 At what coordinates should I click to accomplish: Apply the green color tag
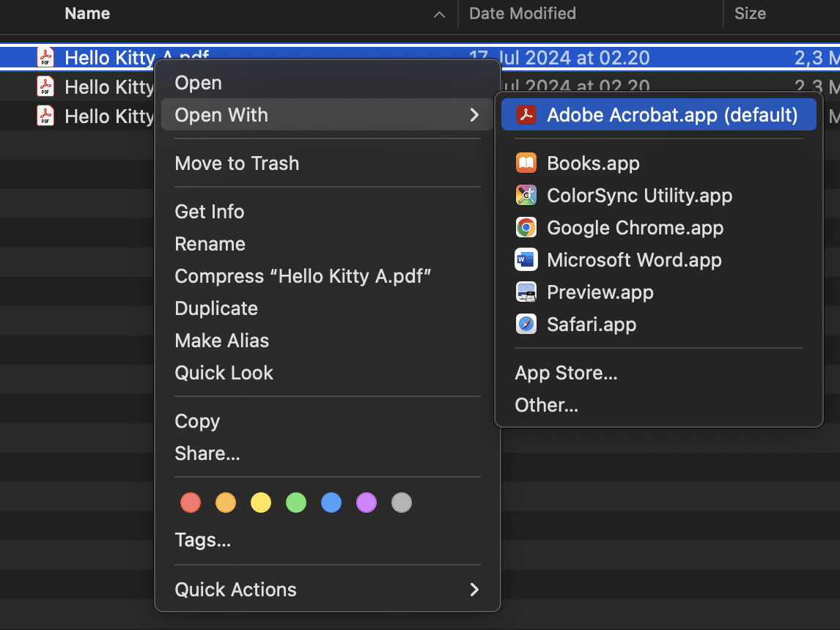[x=296, y=503]
